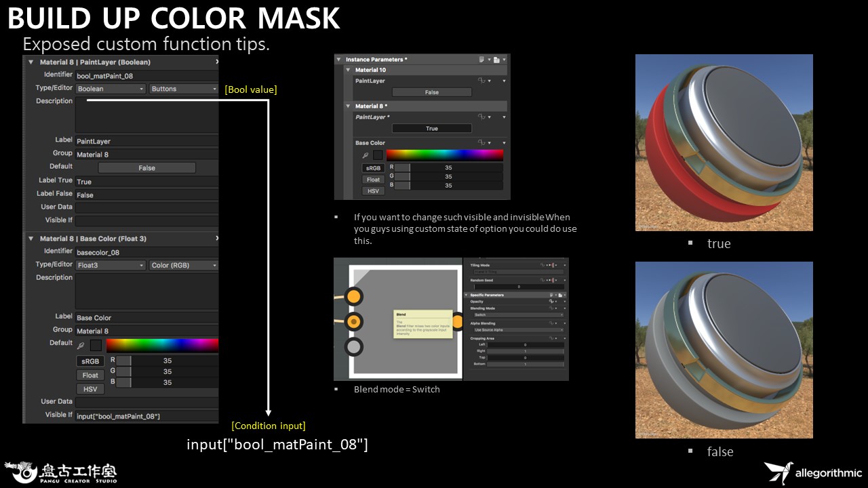Image resolution: width=868 pixels, height=488 pixels.
Task: Select HSV mode in Instance Parameters Base Color
Action: click(373, 191)
